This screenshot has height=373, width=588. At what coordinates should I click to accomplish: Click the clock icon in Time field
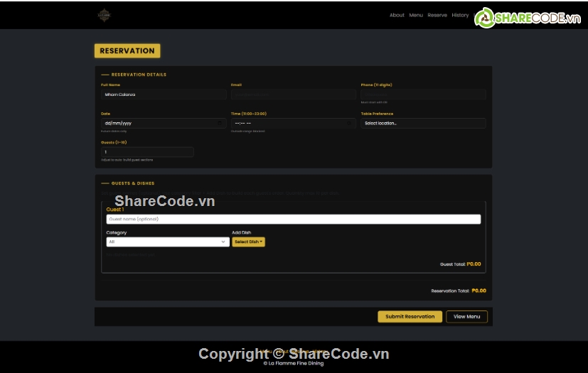tap(350, 123)
